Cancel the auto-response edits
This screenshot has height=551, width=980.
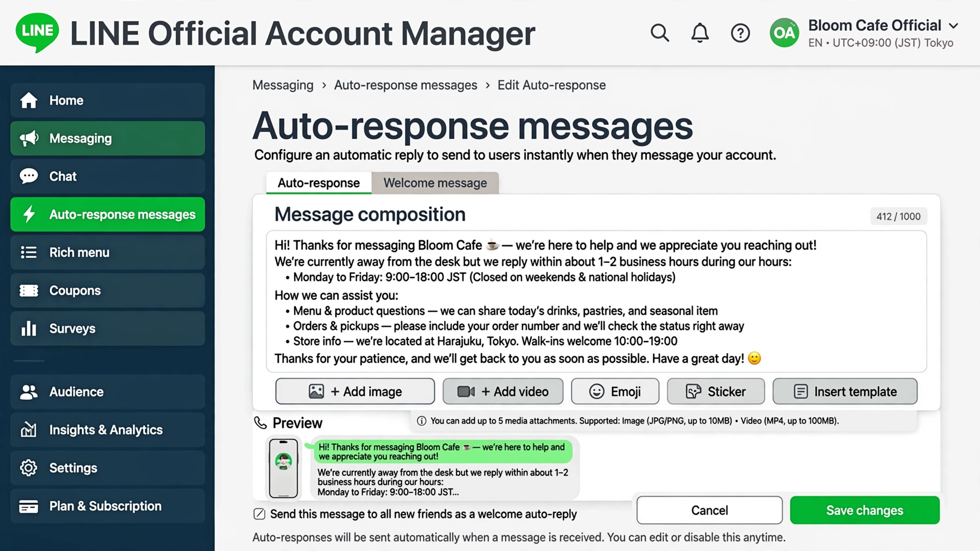[710, 510]
